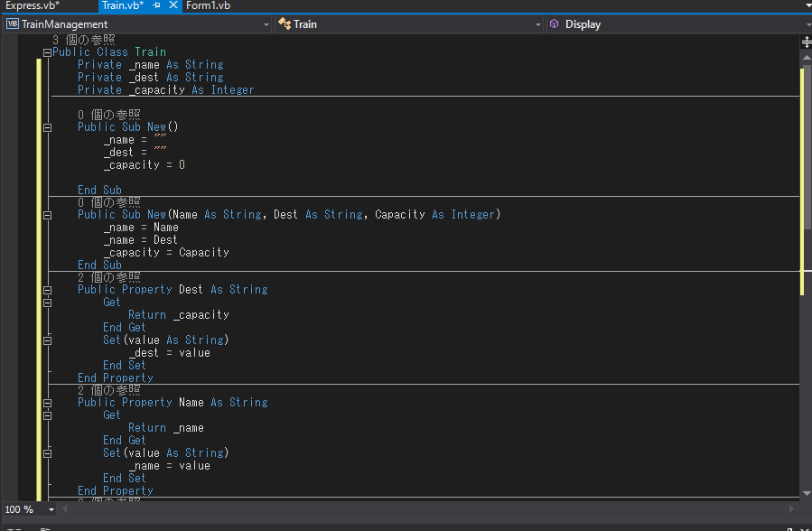
Task: Open the Train class dropdown
Action: coord(538,24)
